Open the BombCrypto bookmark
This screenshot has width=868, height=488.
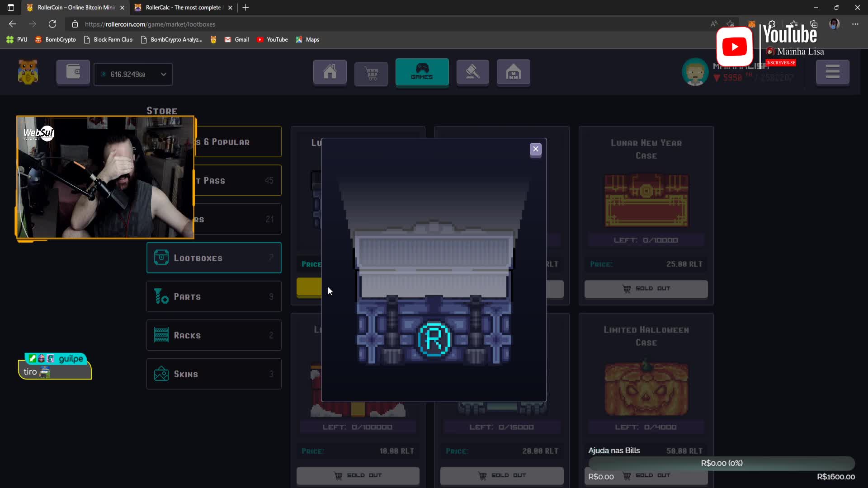point(56,40)
